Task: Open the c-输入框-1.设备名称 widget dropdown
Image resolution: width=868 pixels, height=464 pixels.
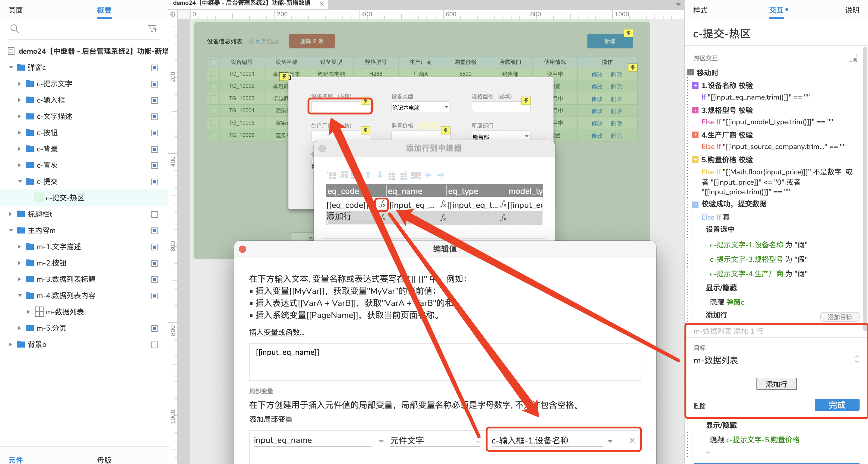Action: (x=610, y=441)
